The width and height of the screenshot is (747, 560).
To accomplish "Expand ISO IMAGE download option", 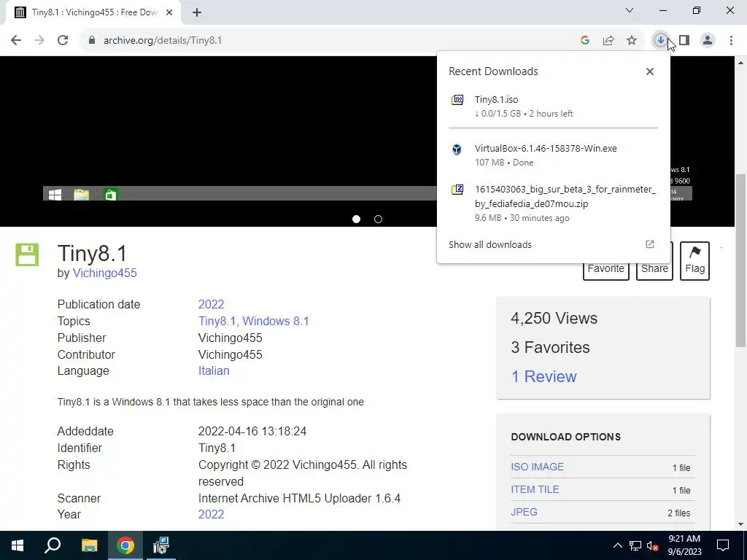I will pyautogui.click(x=537, y=467).
